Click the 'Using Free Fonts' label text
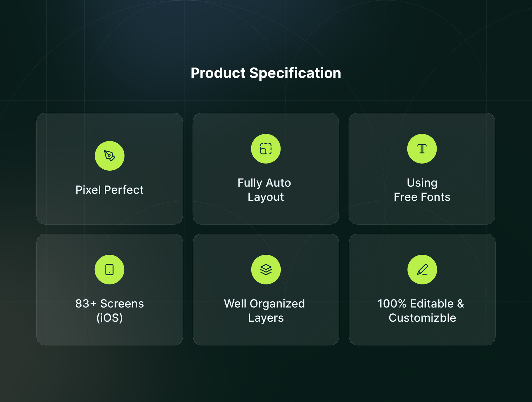This screenshot has height=402, width=532. pyautogui.click(x=422, y=190)
